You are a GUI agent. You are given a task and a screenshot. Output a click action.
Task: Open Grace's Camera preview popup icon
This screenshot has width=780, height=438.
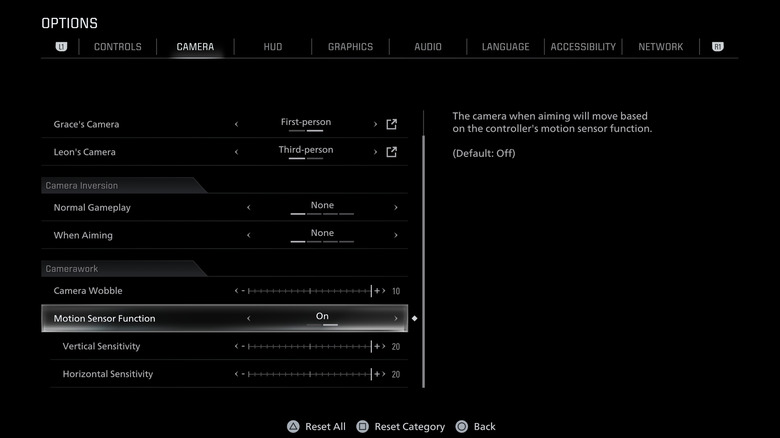(391, 124)
